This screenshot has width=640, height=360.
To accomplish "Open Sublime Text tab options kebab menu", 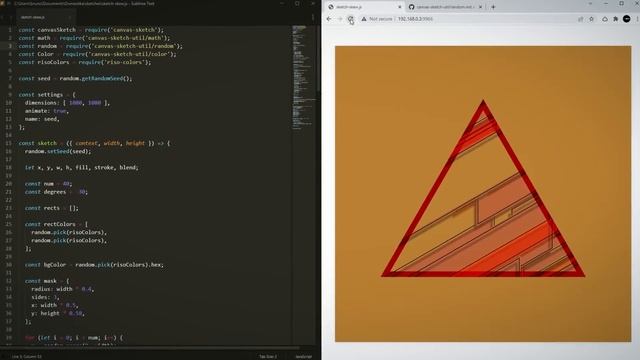I will pyautogui.click(x=313, y=17).
